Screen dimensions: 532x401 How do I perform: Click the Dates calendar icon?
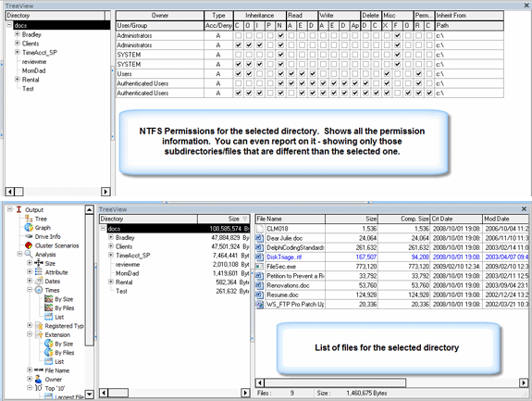tap(39, 281)
